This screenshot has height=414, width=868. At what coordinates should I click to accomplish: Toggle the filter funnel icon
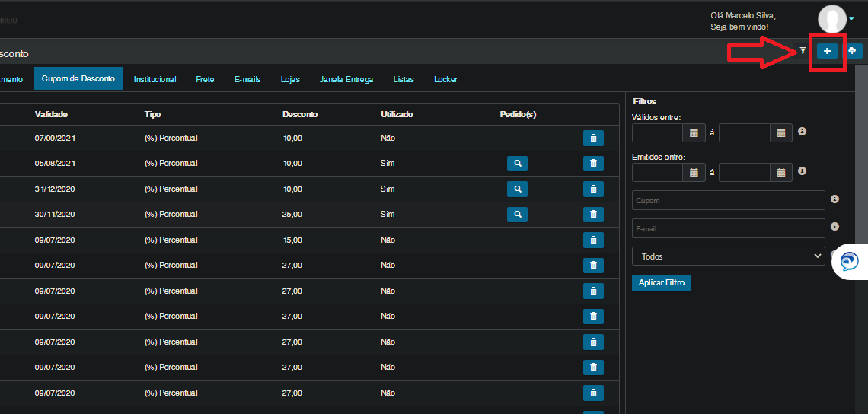tap(803, 51)
